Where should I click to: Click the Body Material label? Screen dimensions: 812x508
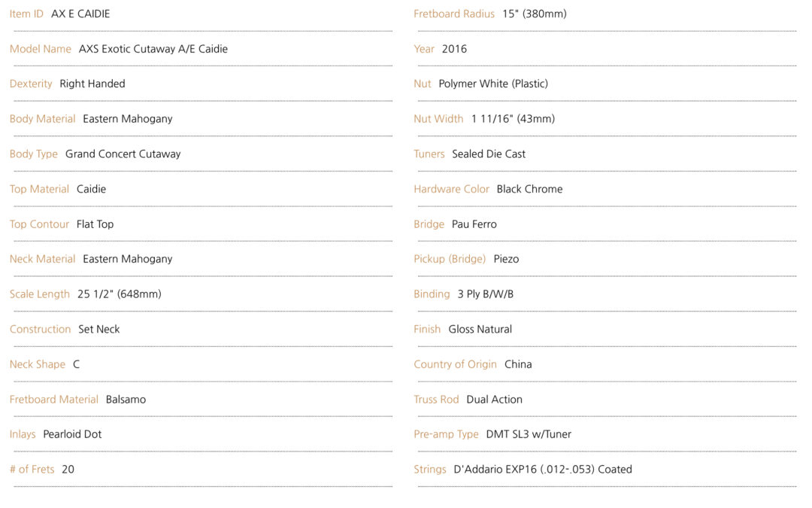[x=42, y=119]
